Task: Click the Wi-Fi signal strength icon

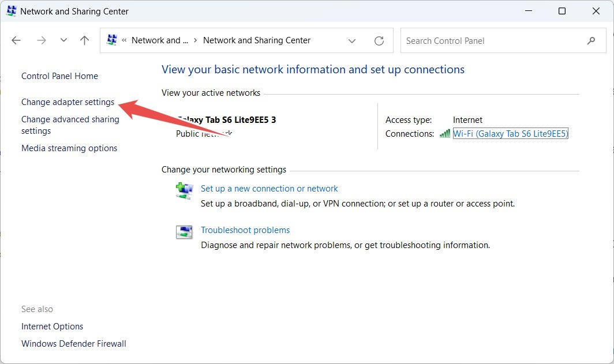Action: (x=444, y=133)
